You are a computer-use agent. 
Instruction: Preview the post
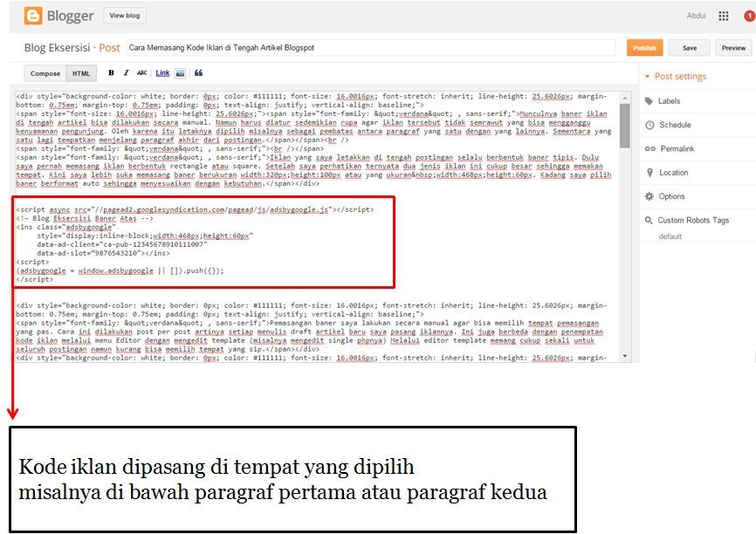coord(733,48)
